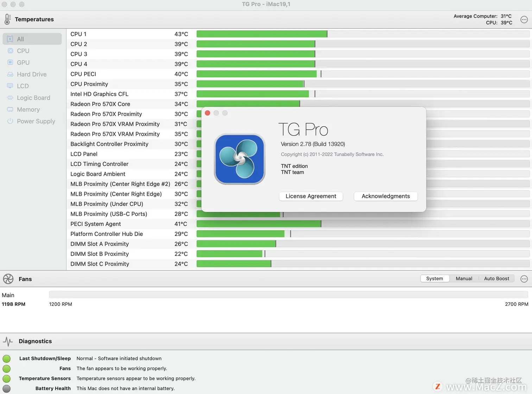Select the CPU PECI row

coord(299,74)
